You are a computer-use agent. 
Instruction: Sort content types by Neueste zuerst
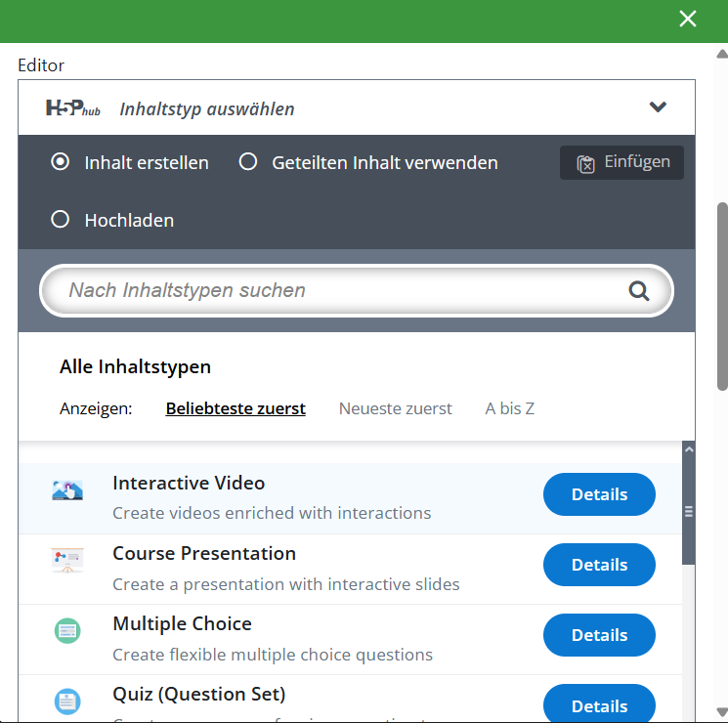pyautogui.click(x=395, y=408)
